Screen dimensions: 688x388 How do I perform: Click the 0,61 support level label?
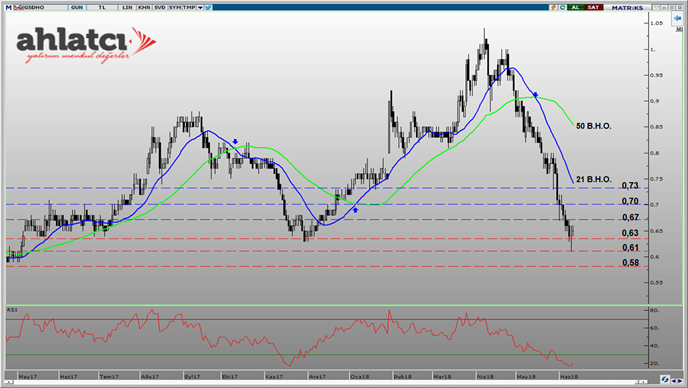pyautogui.click(x=630, y=248)
